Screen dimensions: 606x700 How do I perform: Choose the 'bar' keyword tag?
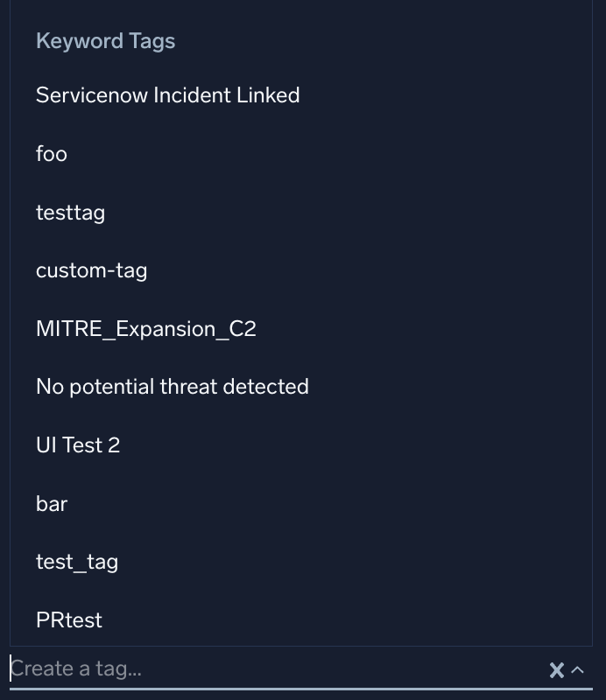[52, 503]
